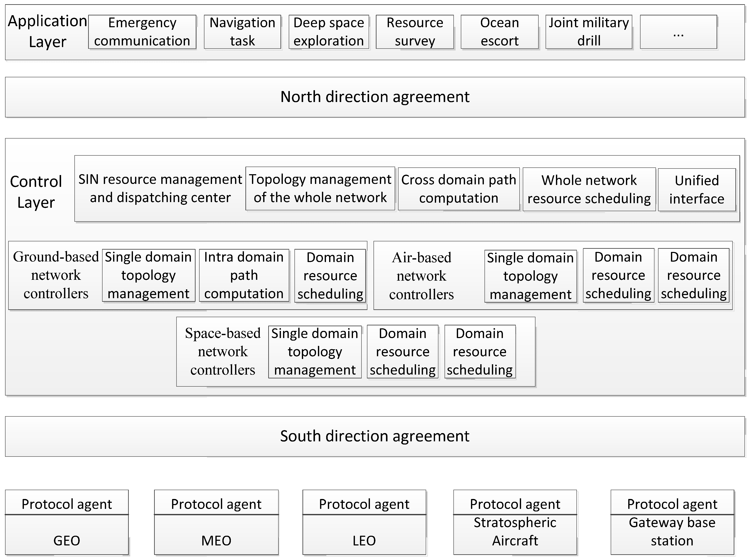Click the Unified interface box
This screenshot has height=560, width=750.
(x=697, y=190)
